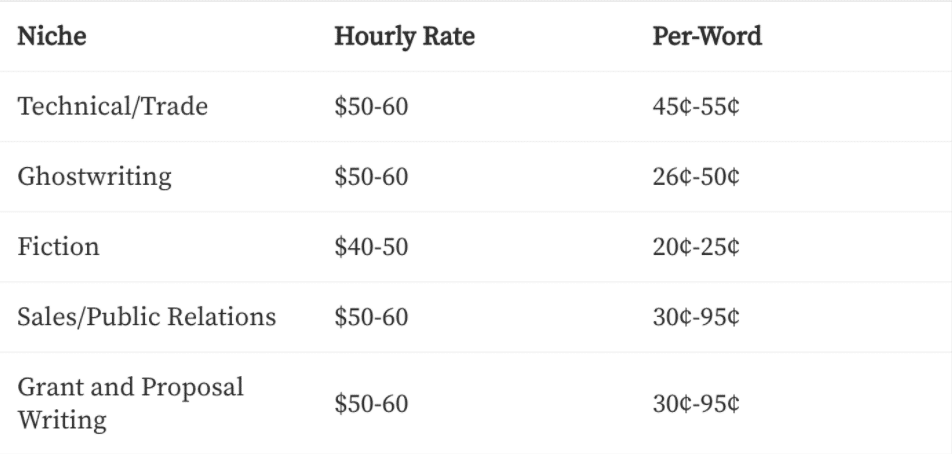Click the word Writing in last row
The width and height of the screenshot is (952, 454).
pos(62,421)
